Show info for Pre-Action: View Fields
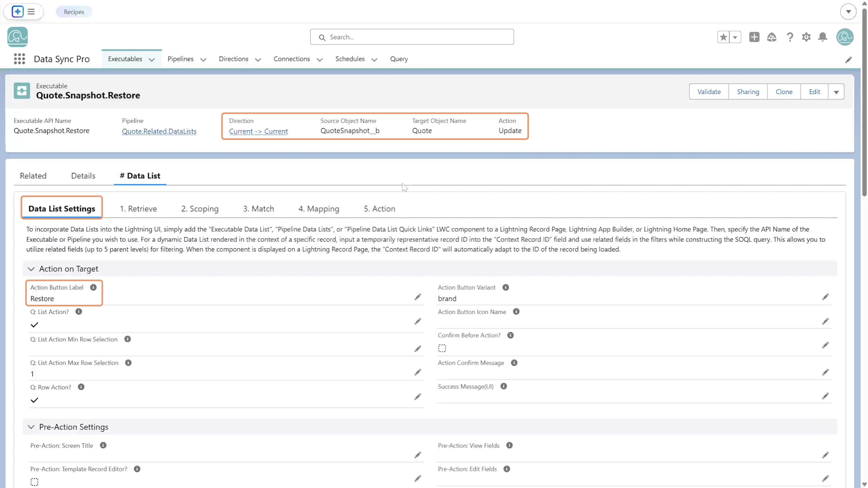This screenshot has height=488, width=868. (x=509, y=445)
